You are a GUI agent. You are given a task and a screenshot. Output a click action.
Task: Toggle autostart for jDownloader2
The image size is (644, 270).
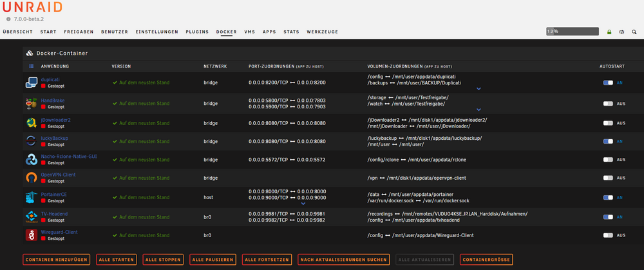(x=608, y=123)
